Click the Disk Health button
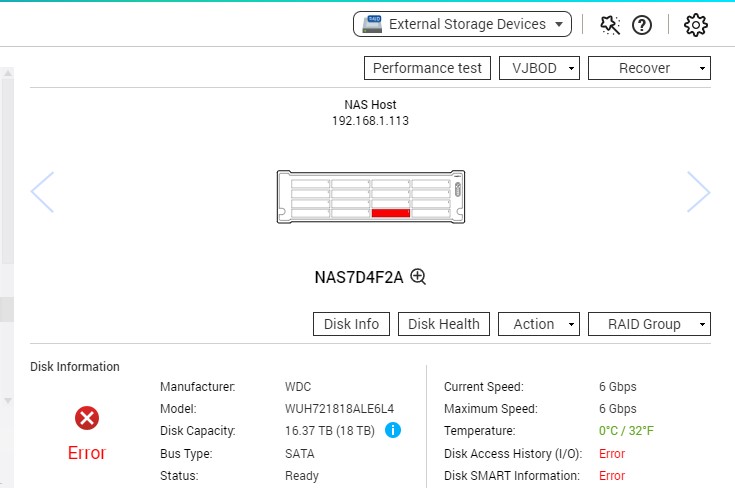 coord(443,324)
